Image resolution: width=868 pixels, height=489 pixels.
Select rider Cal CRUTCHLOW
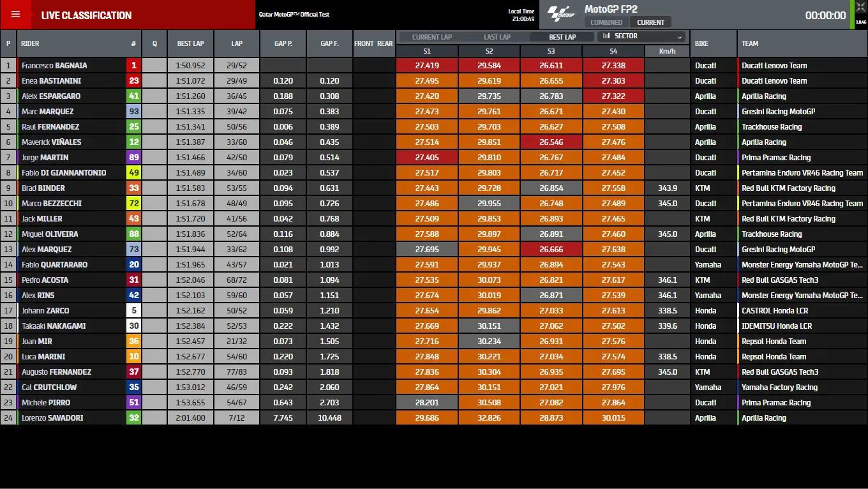[49, 387]
